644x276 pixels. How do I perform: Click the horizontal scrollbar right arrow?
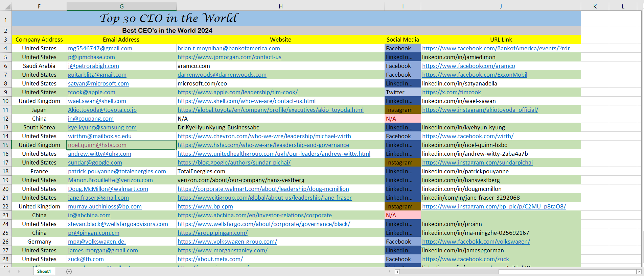pos(639,272)
